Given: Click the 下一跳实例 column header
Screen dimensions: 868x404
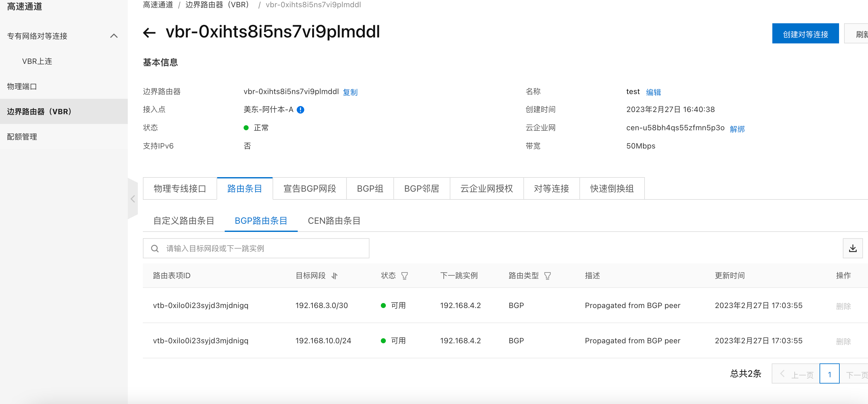Looking at the screenshot, I should [x=459, y=276].
